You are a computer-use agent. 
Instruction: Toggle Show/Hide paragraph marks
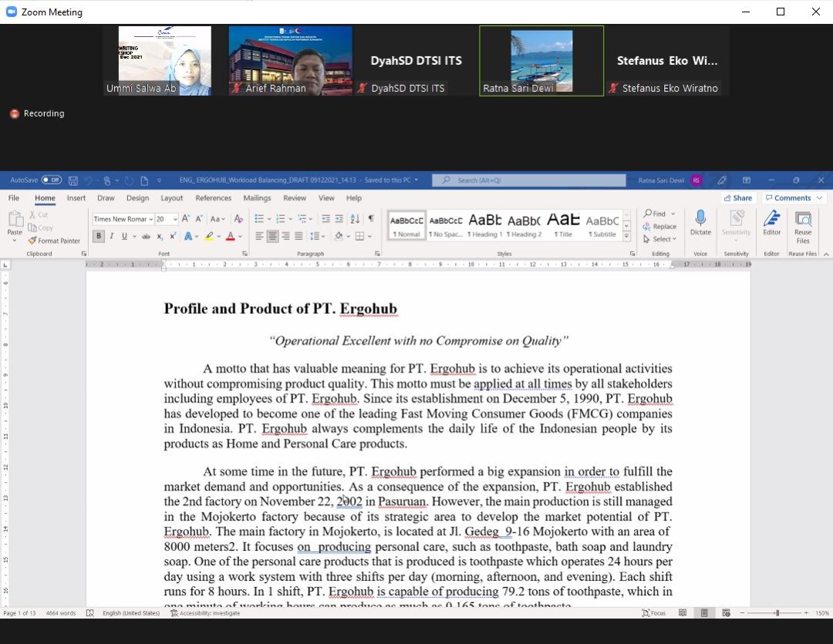click(371, 219)
